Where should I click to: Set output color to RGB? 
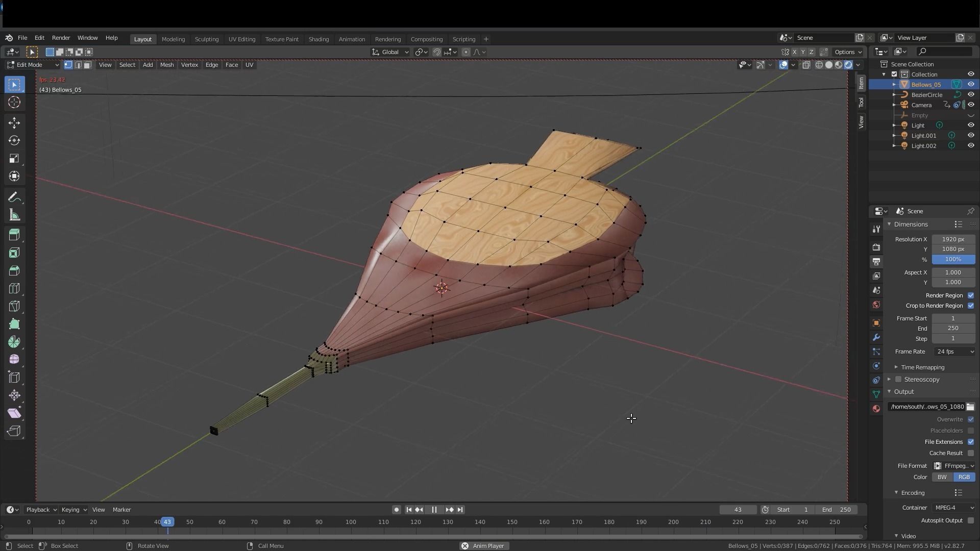click(x=964, y=477)
